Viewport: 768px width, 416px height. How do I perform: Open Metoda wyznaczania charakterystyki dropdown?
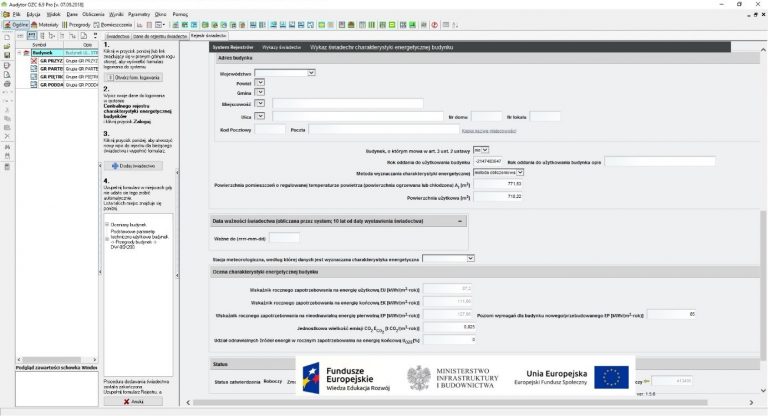[499, 172]
